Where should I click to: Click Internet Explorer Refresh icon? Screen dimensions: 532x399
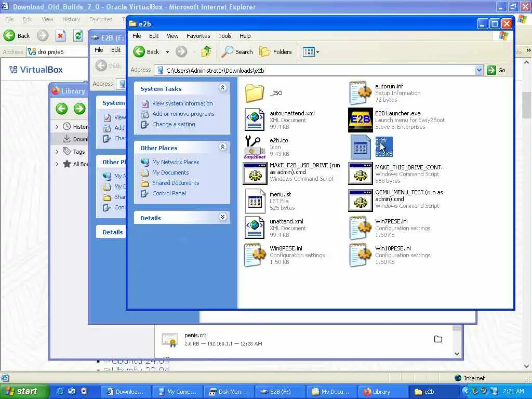pyautogui.click(x=78, y=35)
